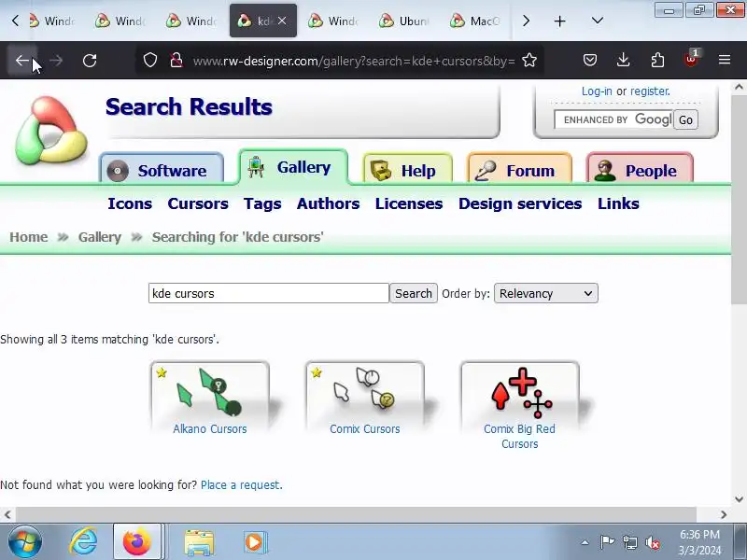Save page to Pocket icon
This screenshot has width=747, height=560.
590,60
